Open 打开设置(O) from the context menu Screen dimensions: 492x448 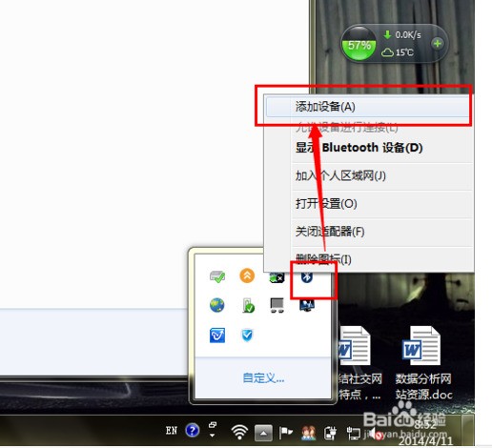326,204
